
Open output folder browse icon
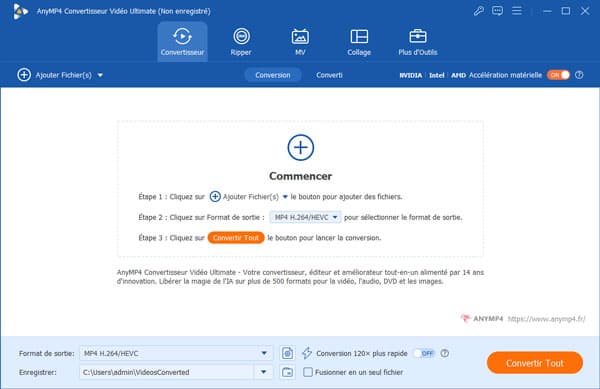[287, 372]
